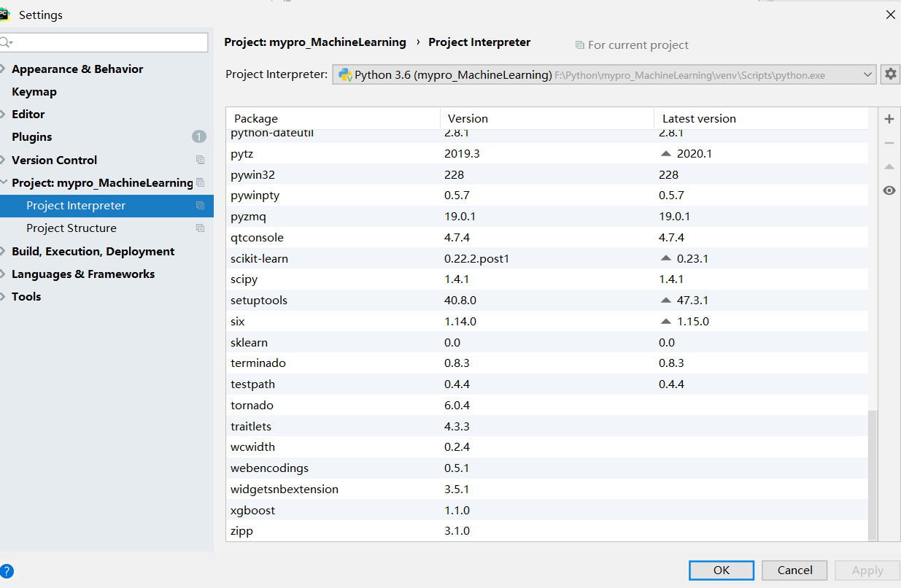Image resolution: width=901 pixels, height=588 pixels.
Task: Select the zipp package row
Action: (547, 531)
